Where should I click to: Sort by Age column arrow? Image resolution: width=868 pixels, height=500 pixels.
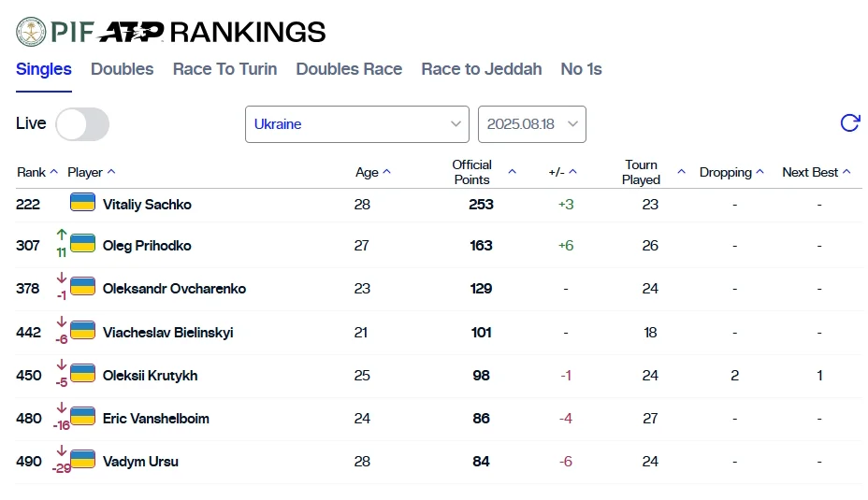[387, 172]
